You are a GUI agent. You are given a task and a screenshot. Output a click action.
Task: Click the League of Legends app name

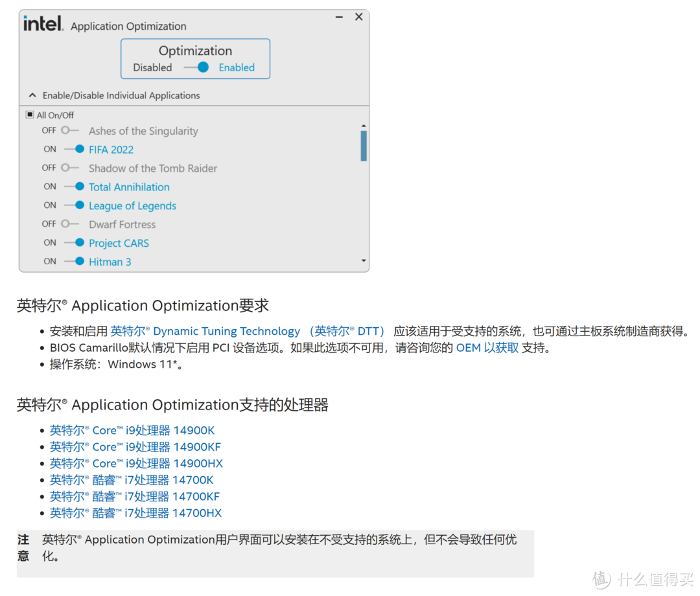pyautogui.click(x=133, y=205)
